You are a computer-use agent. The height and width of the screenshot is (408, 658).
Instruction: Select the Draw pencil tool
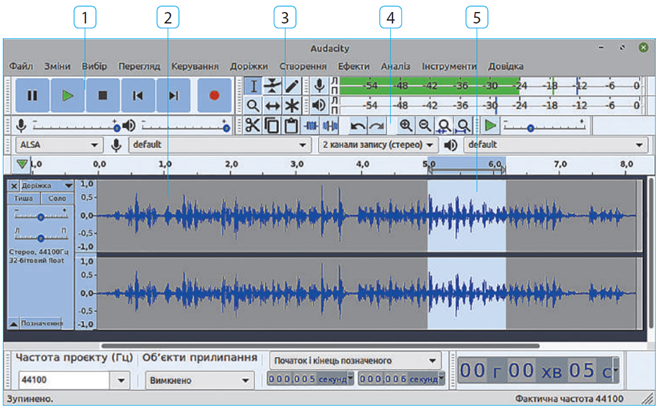tap(292, 85)
